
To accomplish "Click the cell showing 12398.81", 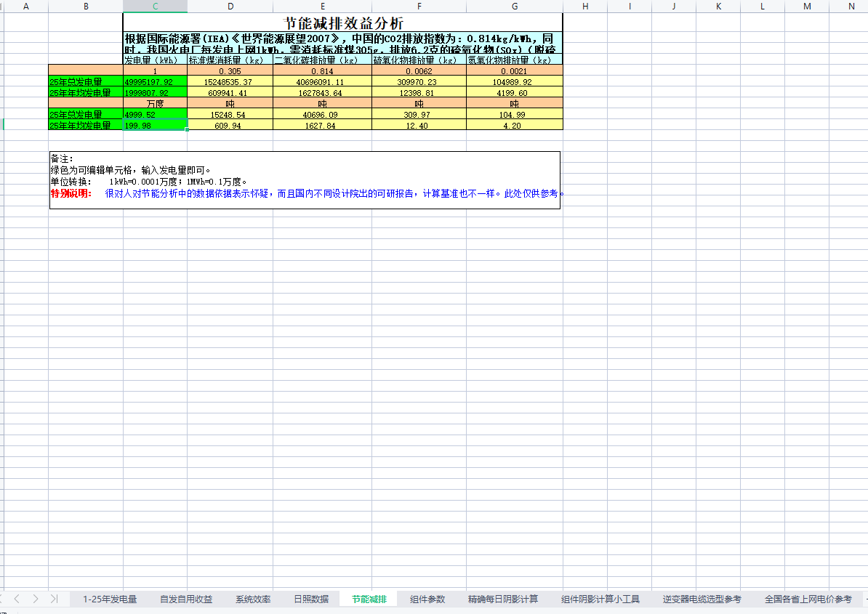I will click(419, 92).
